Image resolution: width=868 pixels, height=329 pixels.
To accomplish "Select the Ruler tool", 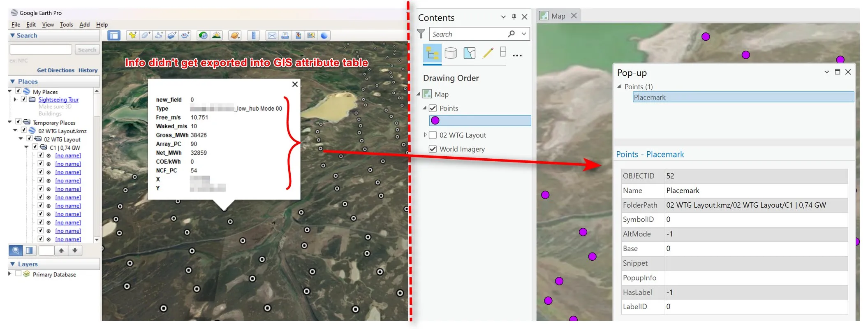I will pos(253,35).
